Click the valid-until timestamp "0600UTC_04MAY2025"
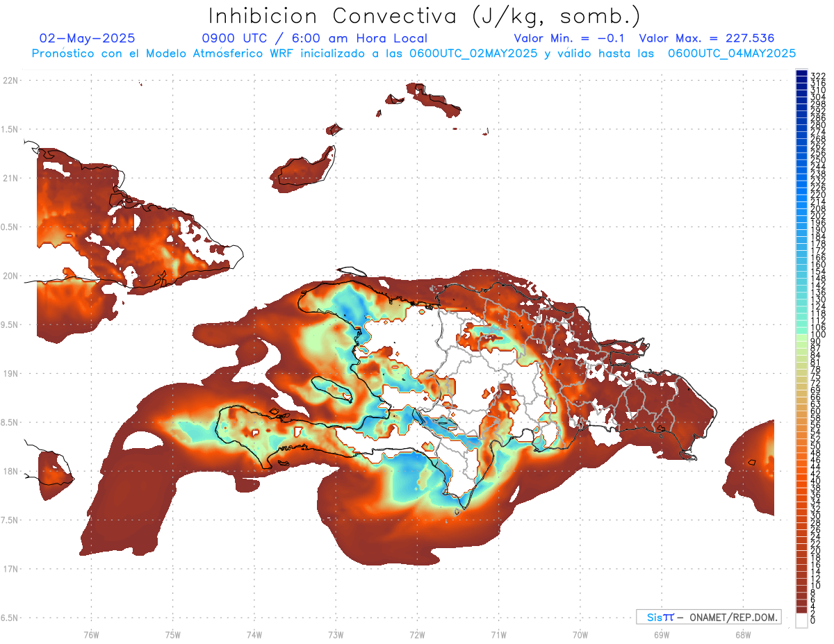This screenshot has height=644, width=834. [x=732, y=53]
